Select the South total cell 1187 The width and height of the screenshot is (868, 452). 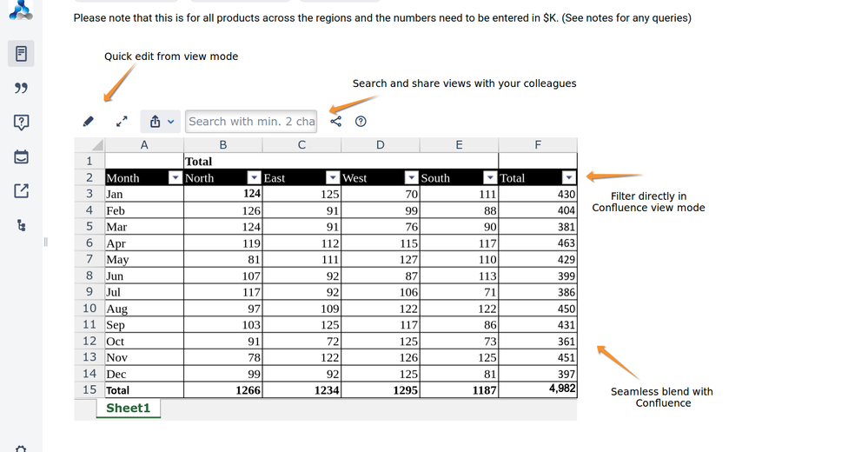click(x=459, y=390)
